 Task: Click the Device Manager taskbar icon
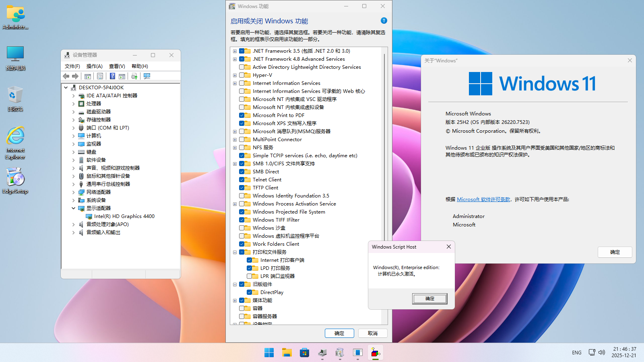[x=322, y=353]
